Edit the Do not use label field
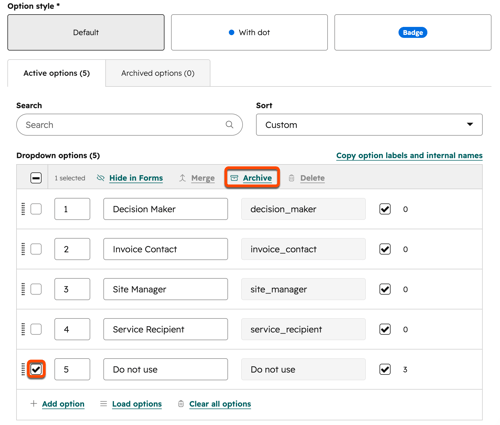500x425 pixels. click(x=166, y=369)
